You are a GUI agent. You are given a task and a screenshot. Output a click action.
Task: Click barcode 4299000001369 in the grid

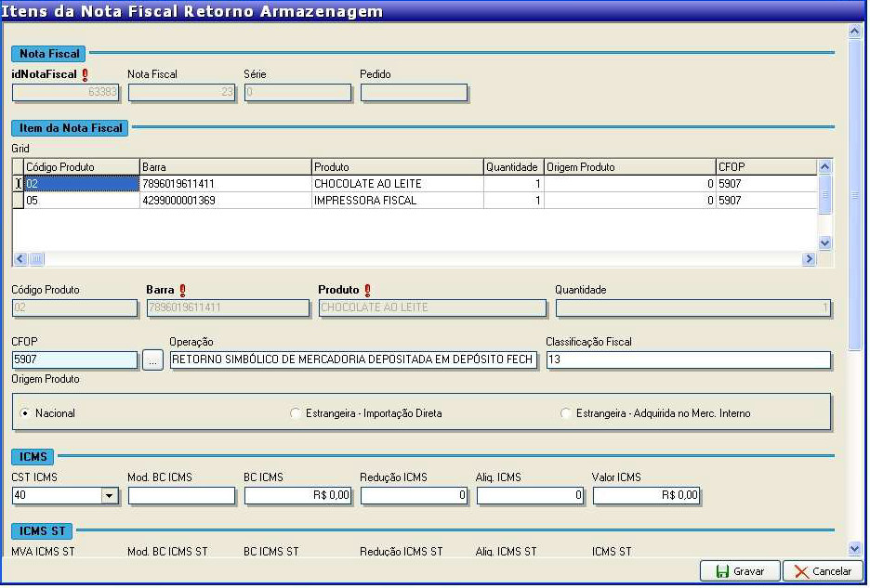point(225,201)
